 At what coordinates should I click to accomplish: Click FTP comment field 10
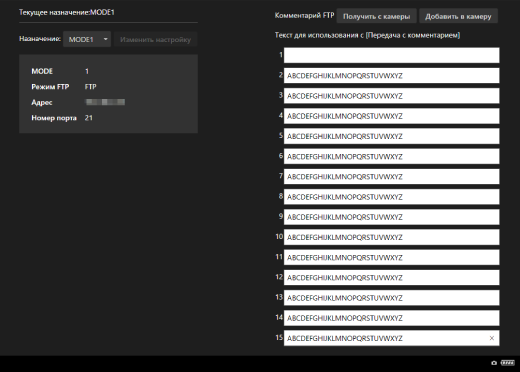pyautogui.click(x=392, y=237)
